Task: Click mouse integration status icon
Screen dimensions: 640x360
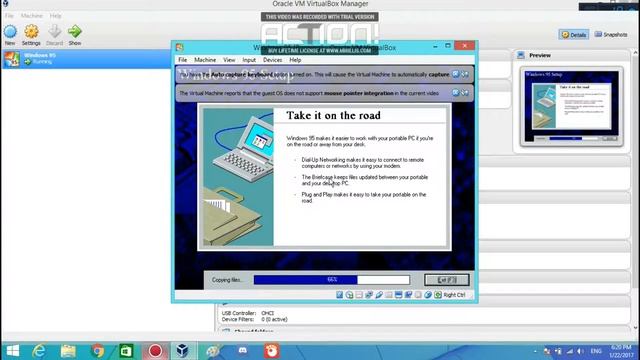Action: click(428, 295)
